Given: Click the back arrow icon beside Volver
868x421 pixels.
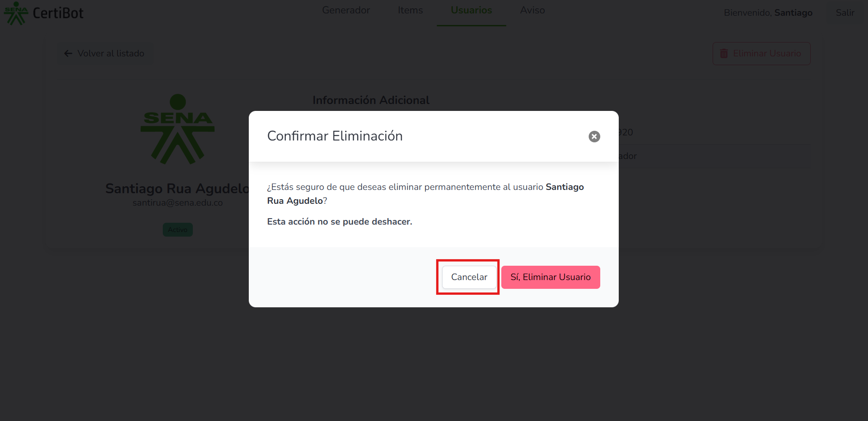Looking at the screenshot, I should [x=68, y=54].
